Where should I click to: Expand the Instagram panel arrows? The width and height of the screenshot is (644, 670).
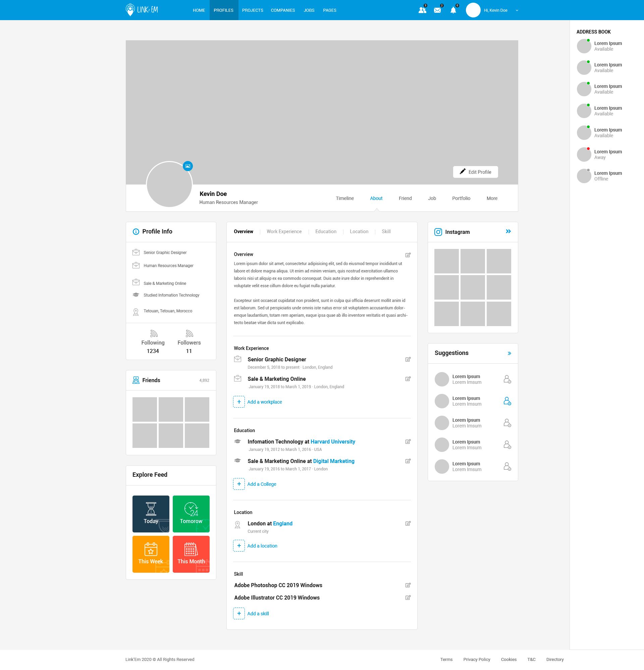click(x=508, y=231)
